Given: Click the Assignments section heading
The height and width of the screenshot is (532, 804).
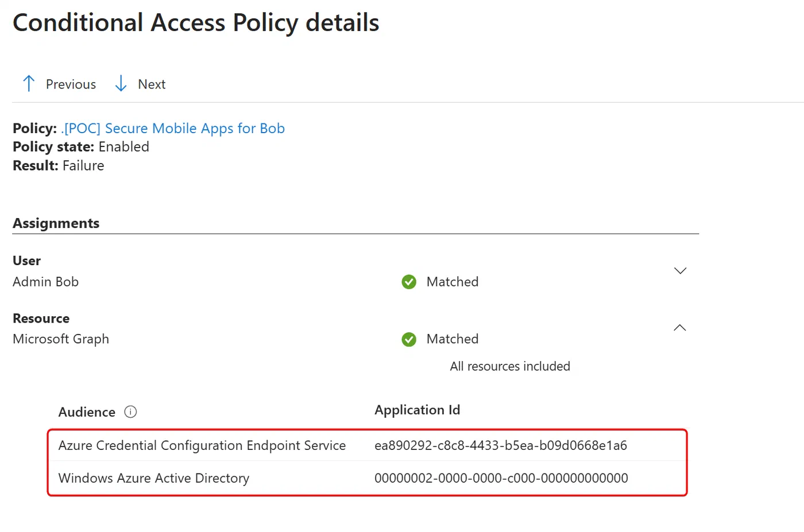Looking at the screenshot, I should (x=56, y=223).
